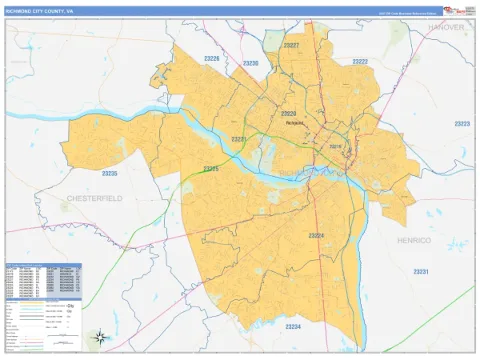Click ZIP code label 23230

click(x=251, y=63)
